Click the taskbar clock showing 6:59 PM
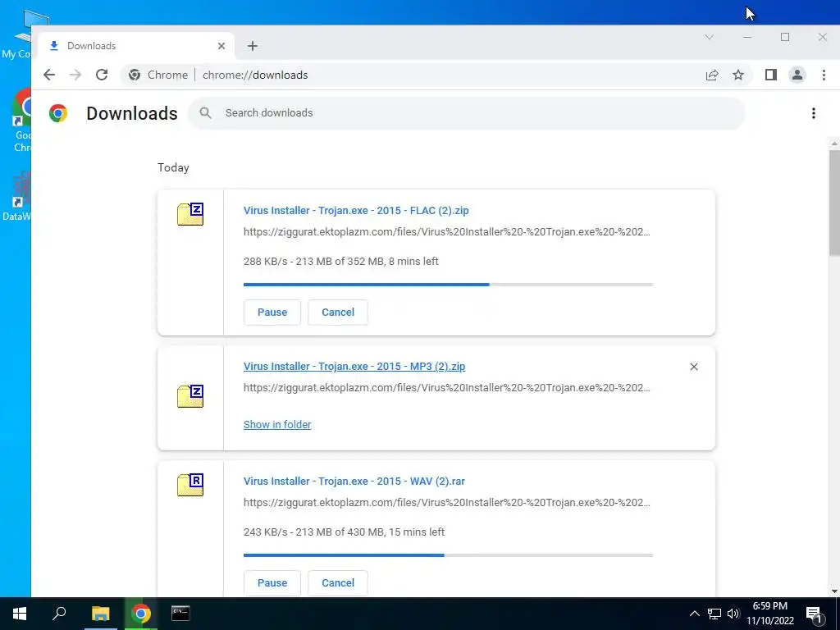This screenshot has width=840, height=630. click(769, 614)
